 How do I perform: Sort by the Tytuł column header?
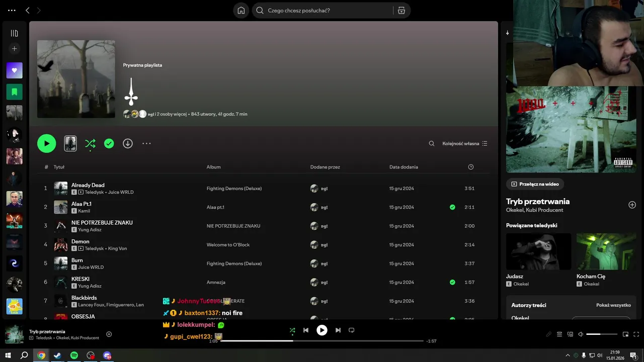pos(59,167)
